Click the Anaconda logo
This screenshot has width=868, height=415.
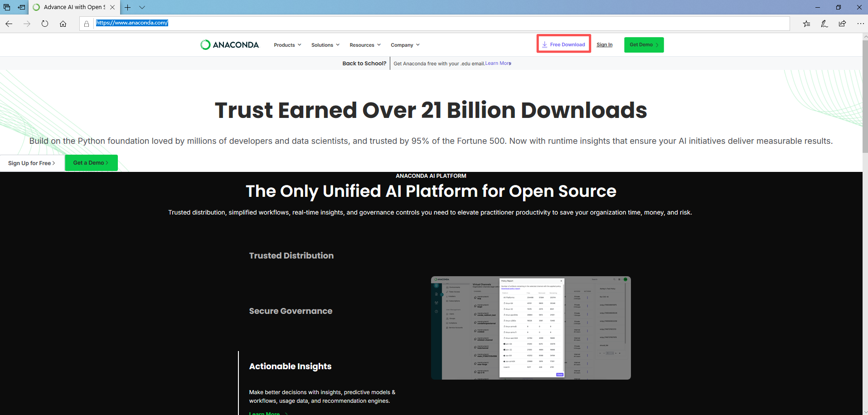(230, 44)
